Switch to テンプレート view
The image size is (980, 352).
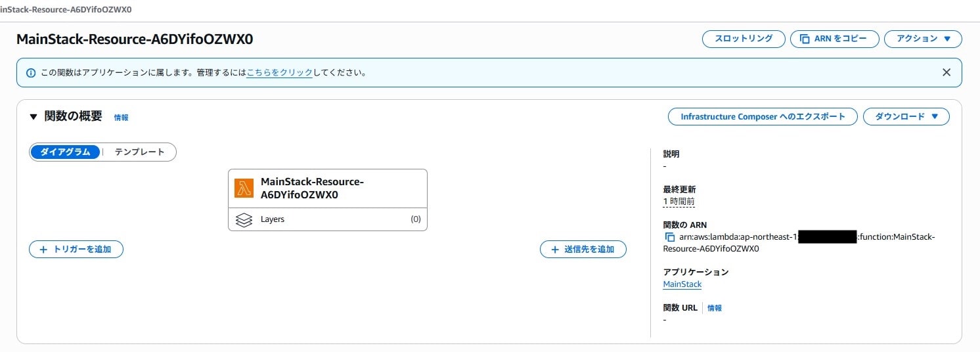coord(139,152)
